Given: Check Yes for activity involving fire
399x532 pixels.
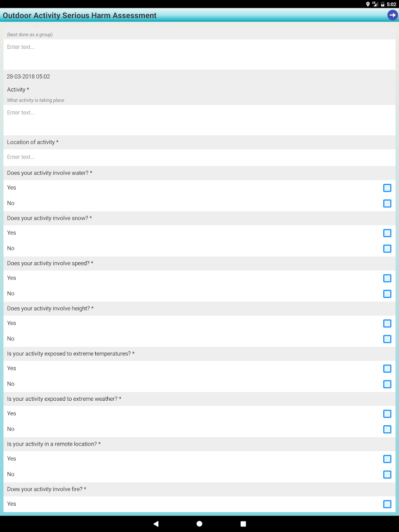Looking at the screenshot, I should 387,504.
